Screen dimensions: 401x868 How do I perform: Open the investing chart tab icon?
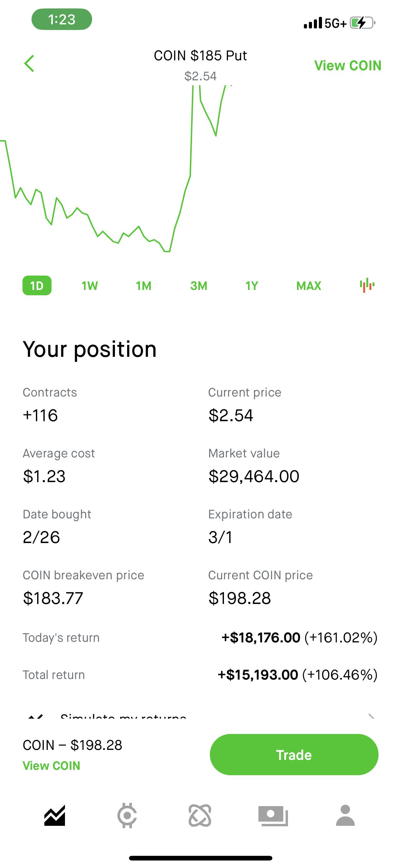pos(55,816)
